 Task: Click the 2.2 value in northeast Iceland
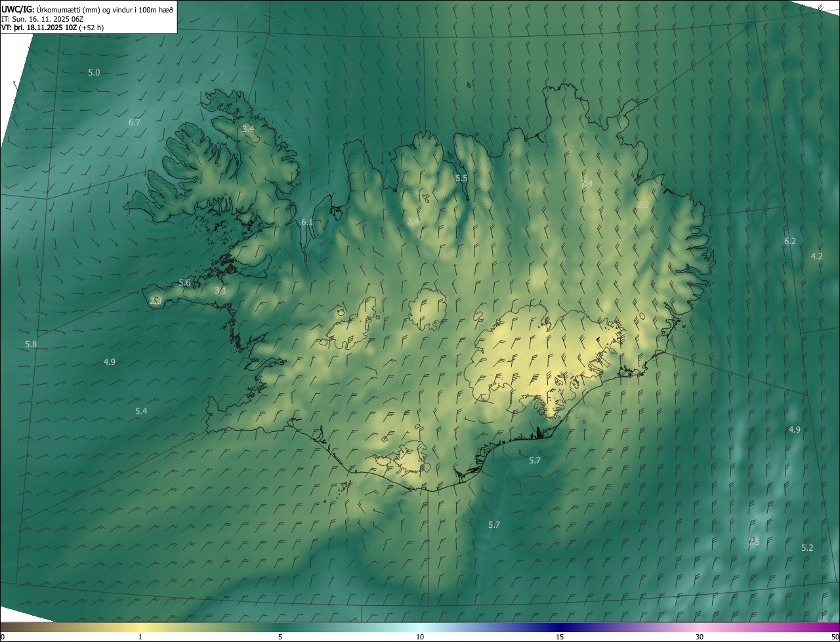643,205
